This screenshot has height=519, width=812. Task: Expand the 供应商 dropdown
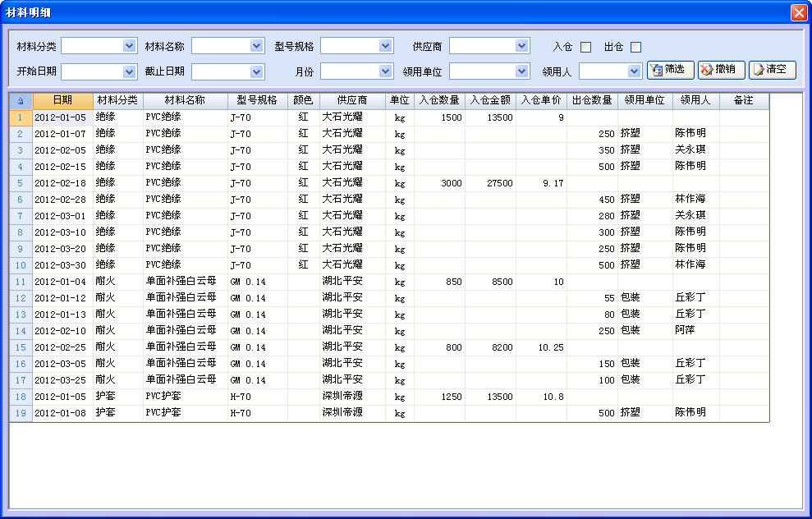pyautogui.click(x=515, y=46)
